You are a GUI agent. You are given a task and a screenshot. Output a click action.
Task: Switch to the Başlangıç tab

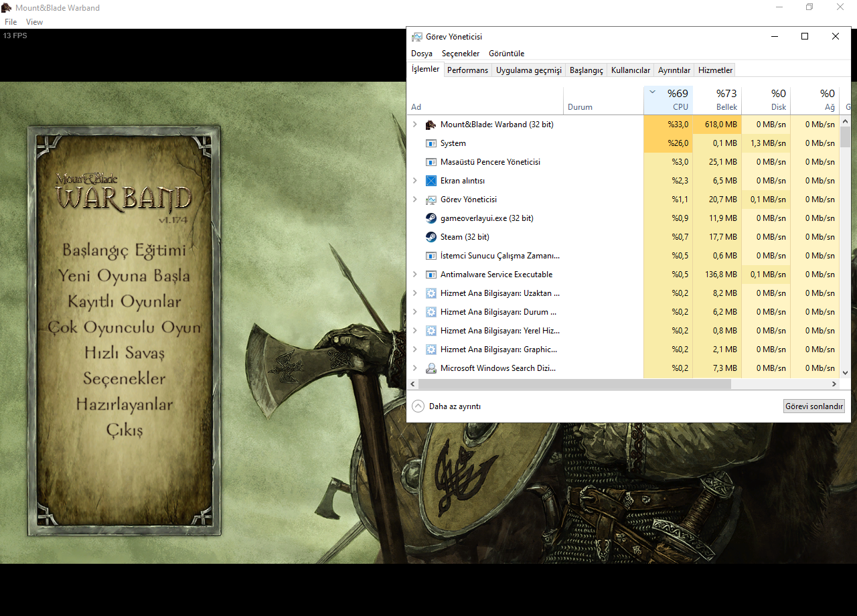click(x=587, y=70)
